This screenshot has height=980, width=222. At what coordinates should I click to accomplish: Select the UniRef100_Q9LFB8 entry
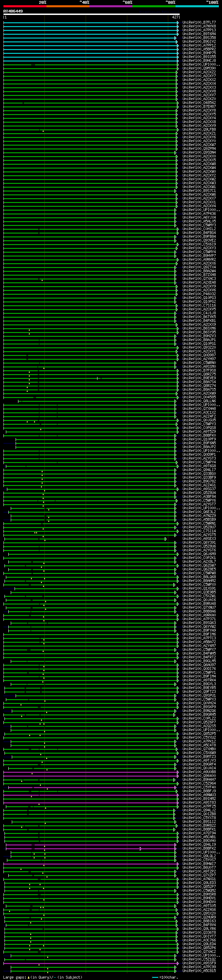pos(199,129)
